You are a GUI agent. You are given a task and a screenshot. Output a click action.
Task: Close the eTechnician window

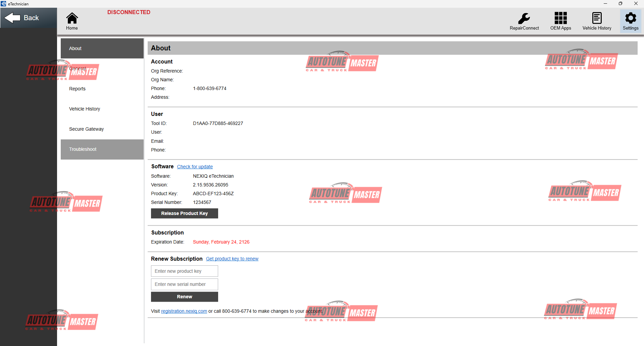tap(636, 4)
